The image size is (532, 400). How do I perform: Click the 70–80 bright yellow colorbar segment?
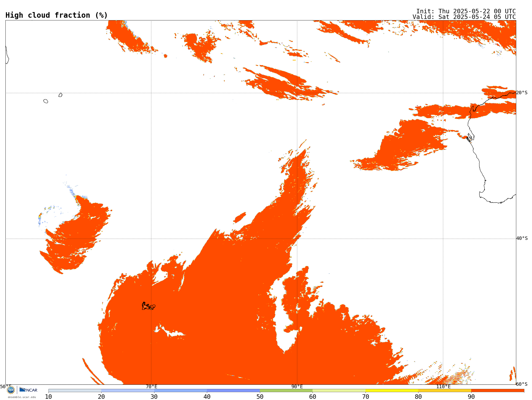pos(392,391)
